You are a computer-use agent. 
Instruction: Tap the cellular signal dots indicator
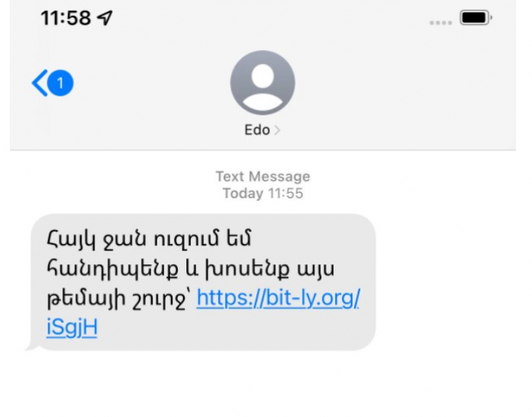pyautogui.click(x=441, y=23)
